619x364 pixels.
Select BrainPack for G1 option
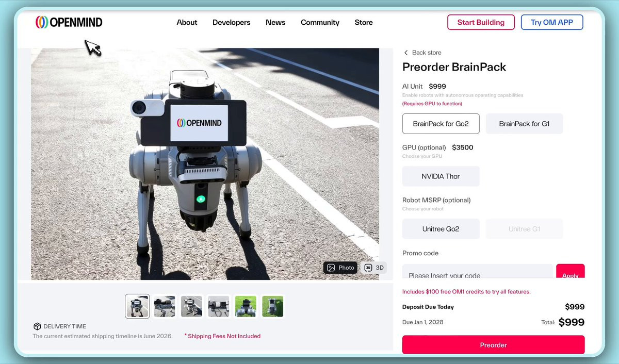[x=524, y=124]
